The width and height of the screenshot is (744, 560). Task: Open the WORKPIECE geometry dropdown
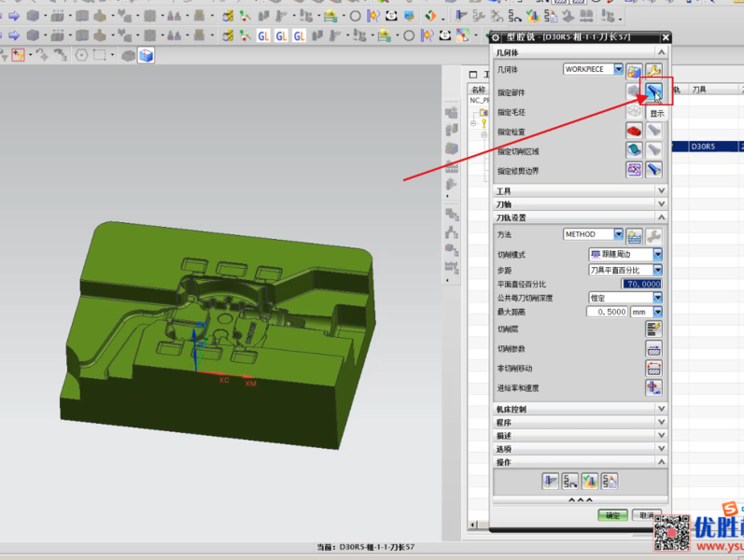coord(618,70)
